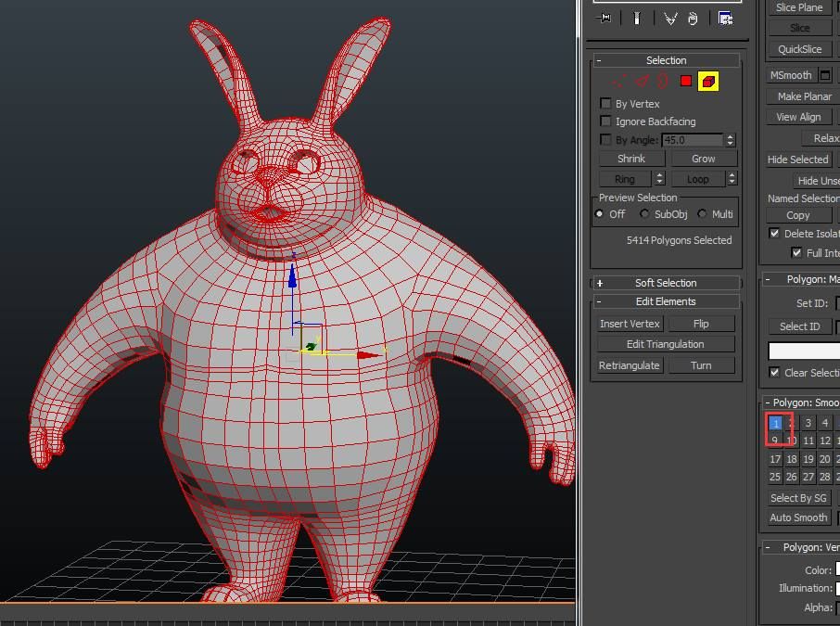This screenshot has width=840, height=626.
Task: Open MSmooth settings box icon
Action: point(825,75)
